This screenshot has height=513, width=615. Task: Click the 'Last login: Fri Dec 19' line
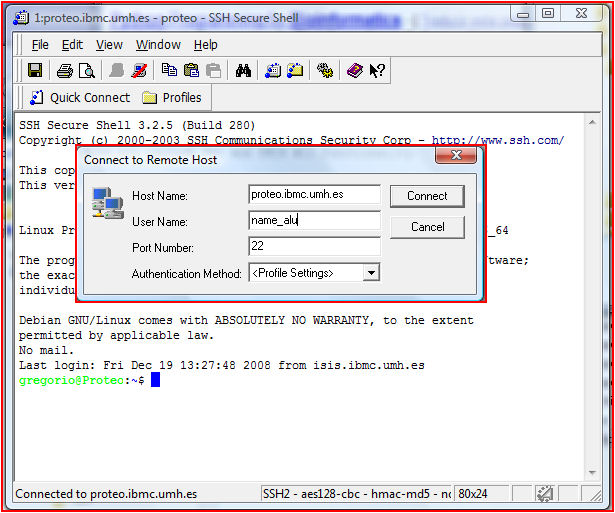(222, 365)
